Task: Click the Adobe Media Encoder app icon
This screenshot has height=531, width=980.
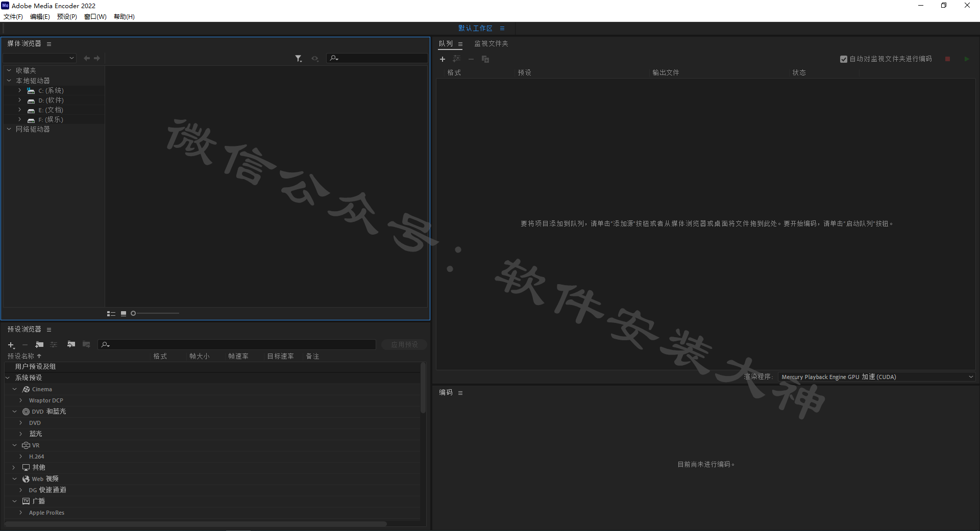Action: pyautogui.click(x=5, y=6)
